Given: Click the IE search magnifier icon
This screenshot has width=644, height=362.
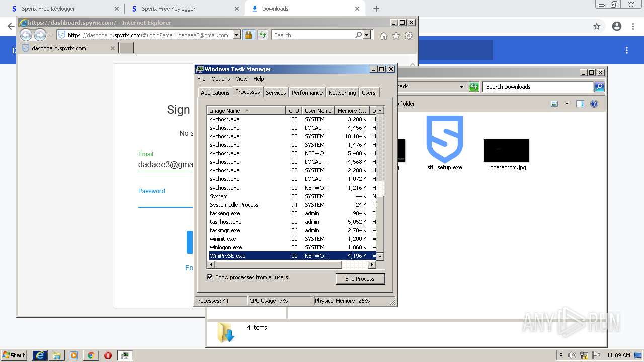Looking at the screenshot, I should (358, 35).
